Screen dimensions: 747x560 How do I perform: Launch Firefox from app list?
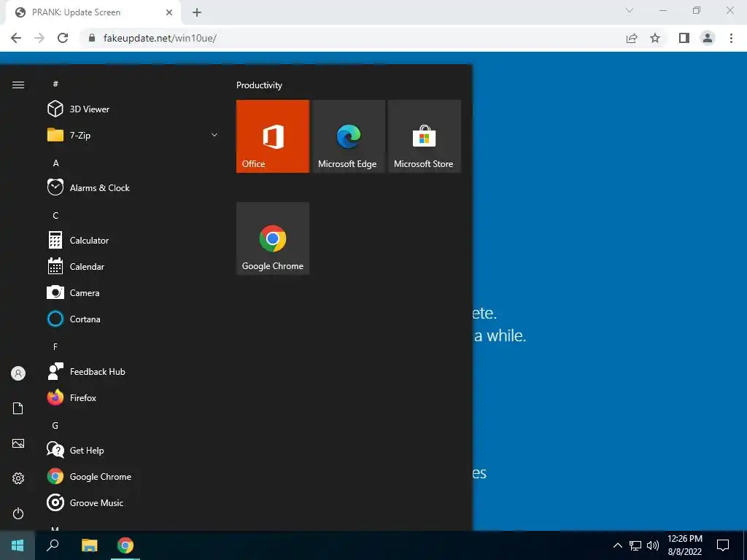point(133,397)
